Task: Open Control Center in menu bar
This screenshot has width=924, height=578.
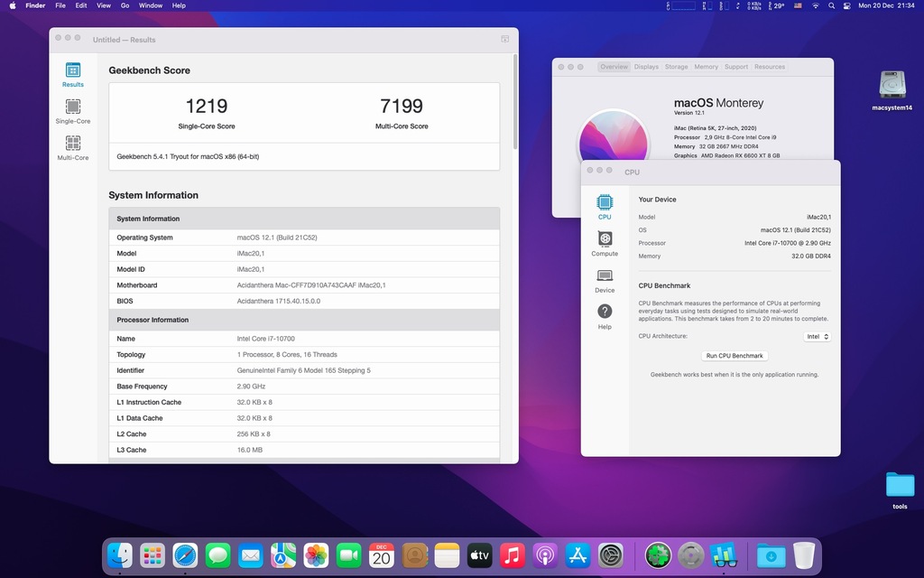Action: click(846, 5)
